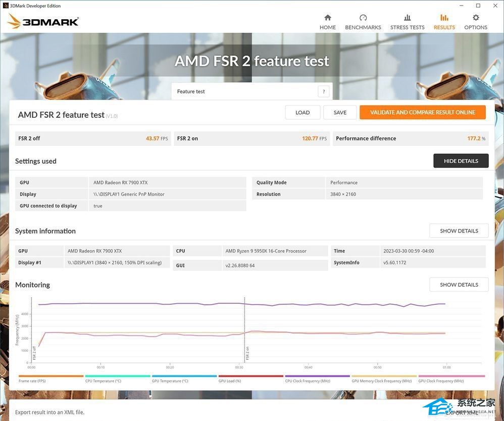
Task: Click the question mark help icon
Action: [323, 91]
